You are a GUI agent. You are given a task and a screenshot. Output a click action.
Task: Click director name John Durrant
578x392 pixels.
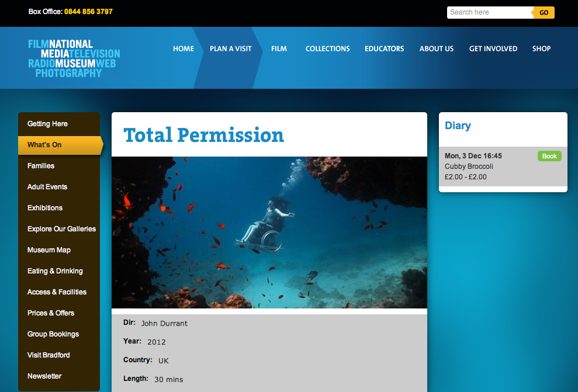point(164,324)
